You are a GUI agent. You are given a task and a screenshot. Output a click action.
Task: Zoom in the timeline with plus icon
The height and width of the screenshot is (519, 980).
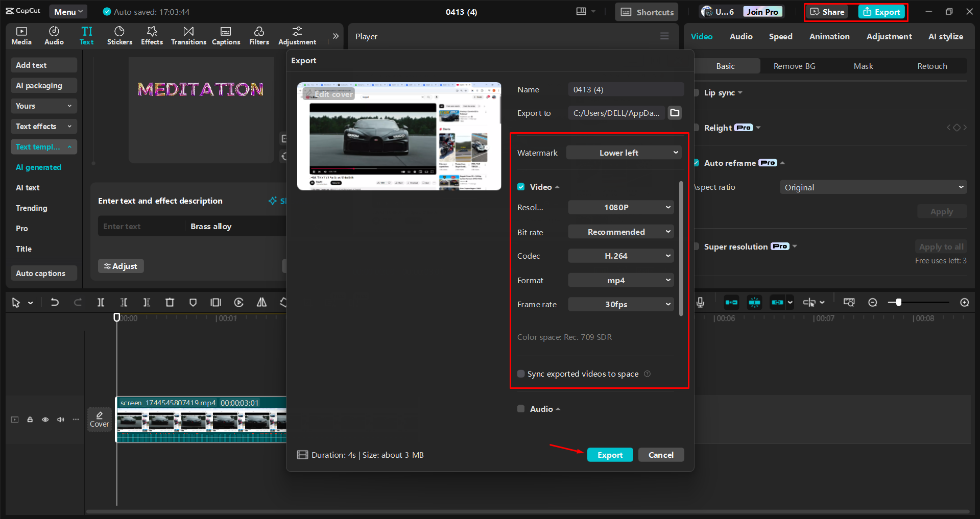click(965, 303)
